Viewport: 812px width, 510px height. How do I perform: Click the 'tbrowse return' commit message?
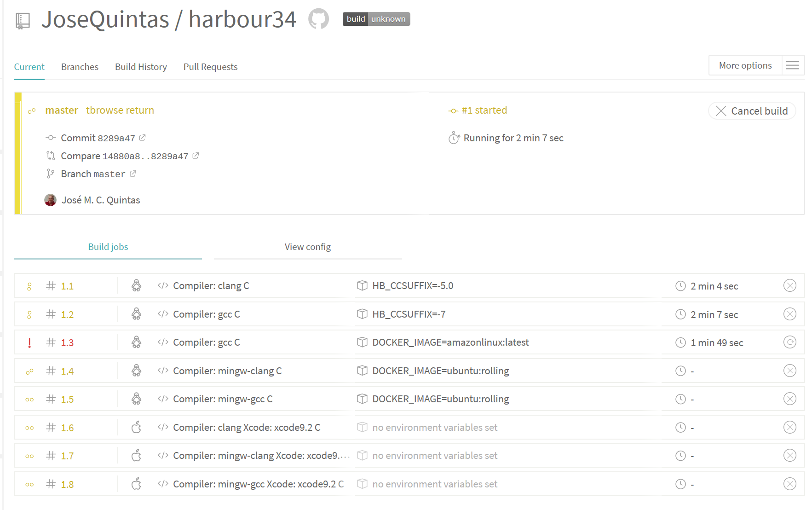pyautogui.click(x=120, y=110)
